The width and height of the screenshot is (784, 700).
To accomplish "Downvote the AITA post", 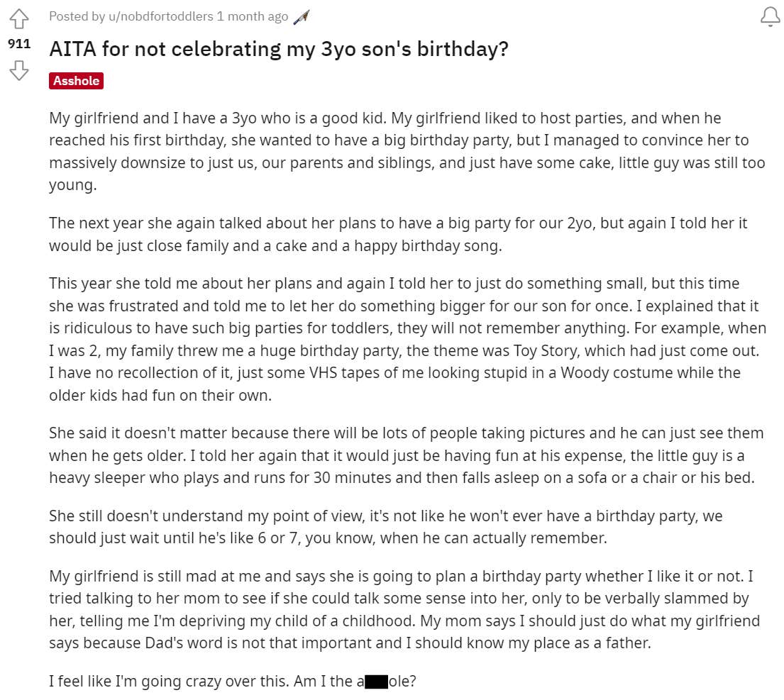I will tap(19, 70).
